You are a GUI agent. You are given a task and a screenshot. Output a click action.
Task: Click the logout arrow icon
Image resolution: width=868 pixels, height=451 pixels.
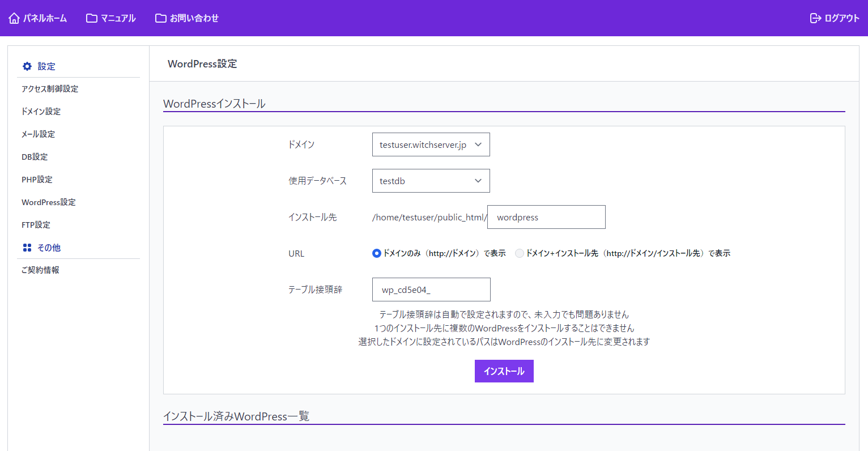tap(815, 18)
